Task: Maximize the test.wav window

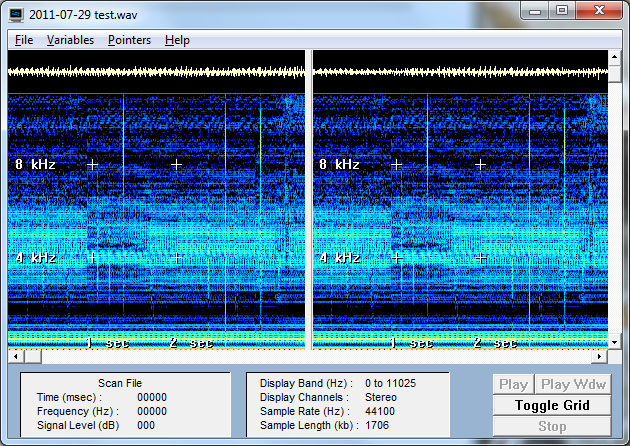Action: (x=562, y=11)
